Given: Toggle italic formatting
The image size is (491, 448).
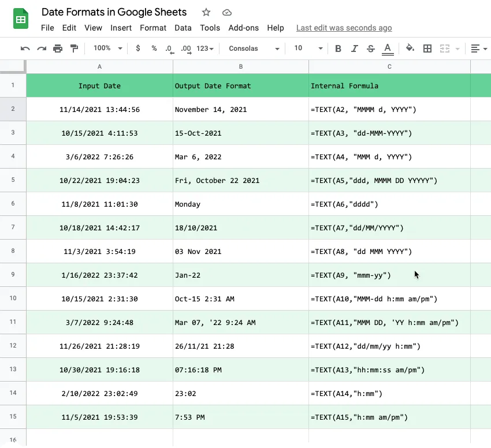Looking at the screenshot, I should click(354, 48).
